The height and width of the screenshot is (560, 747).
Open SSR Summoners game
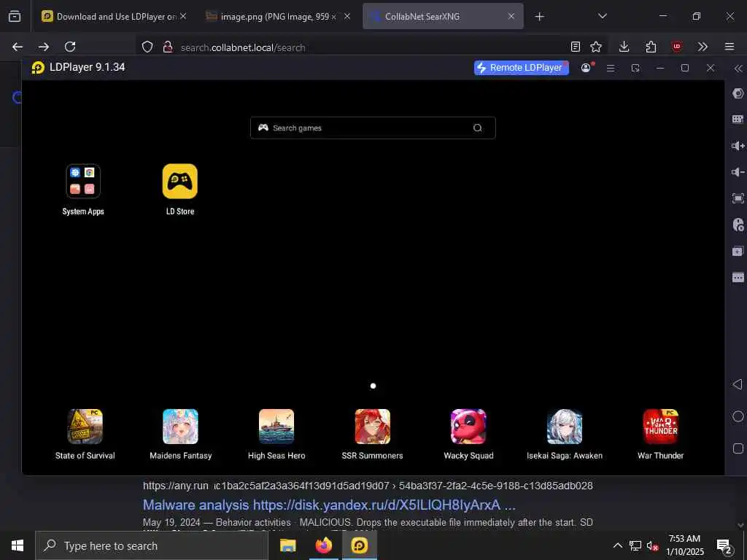click(x=373, y=427)
